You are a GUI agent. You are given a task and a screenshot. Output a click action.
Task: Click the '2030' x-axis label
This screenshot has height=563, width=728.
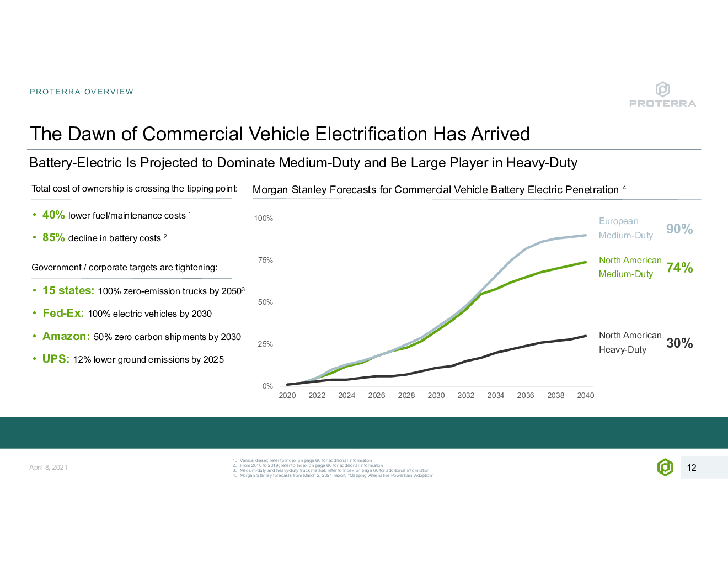pyautogui.click(x=436, y=395)
